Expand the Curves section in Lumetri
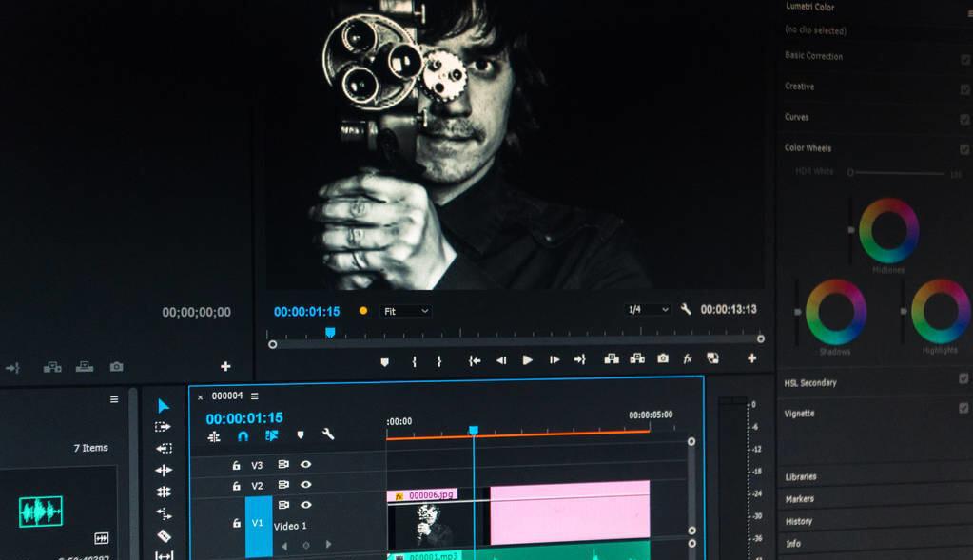973x560 pixels. click(797, 117)
